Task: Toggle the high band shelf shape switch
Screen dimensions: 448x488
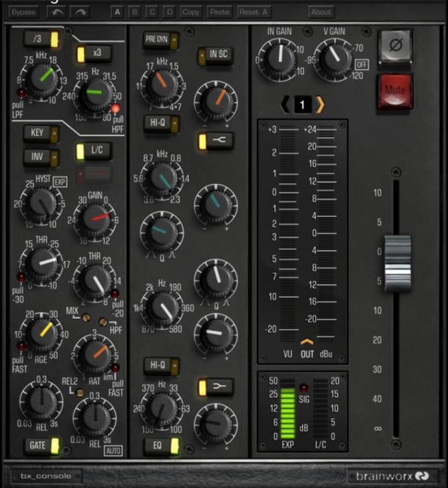Action: click(216, 141)
